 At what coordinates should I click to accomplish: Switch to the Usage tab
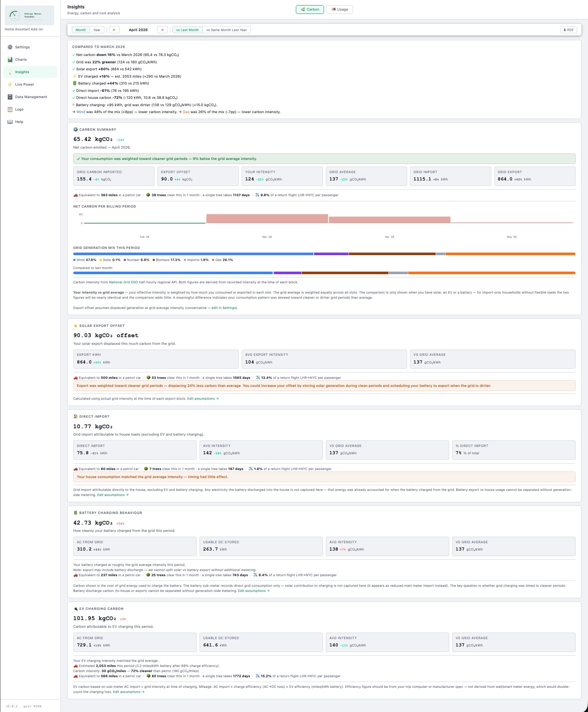click(x=339, y=10)
